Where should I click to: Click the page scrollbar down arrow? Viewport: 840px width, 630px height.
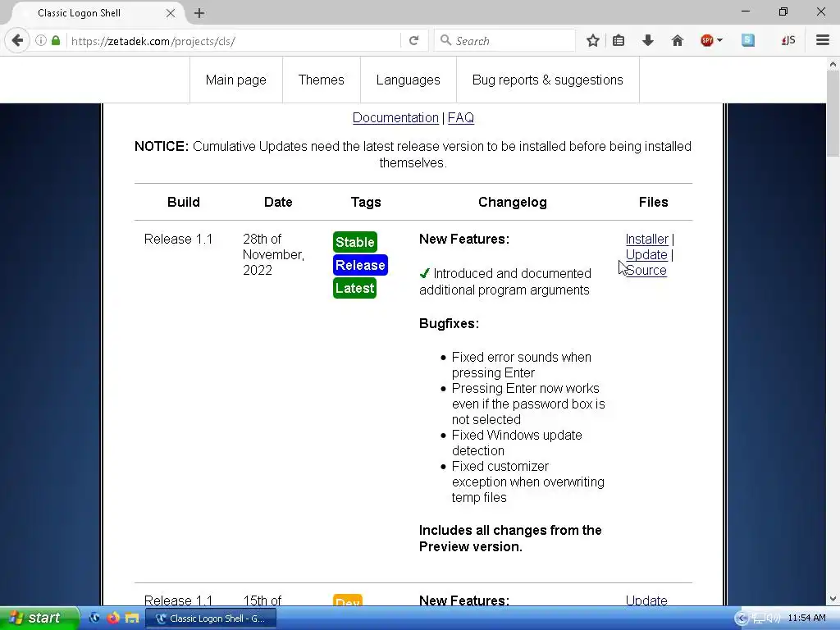pos(833,599)
